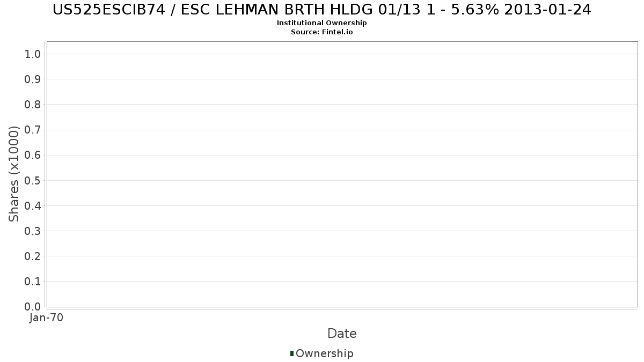
Task: Click the 0.2 y-axis tick label
Action: (33, 256)
